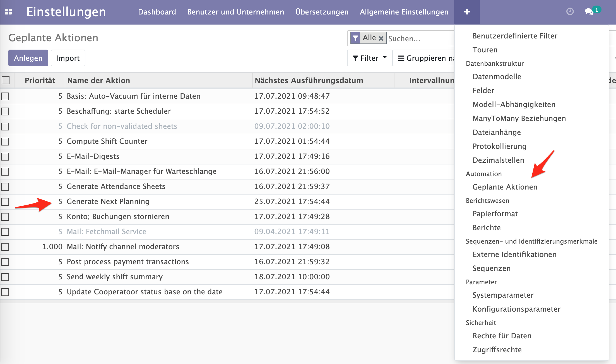Check the Konto; Buchungen stornieren checkbox
This screenshot has height=364, width=616.
5,217
